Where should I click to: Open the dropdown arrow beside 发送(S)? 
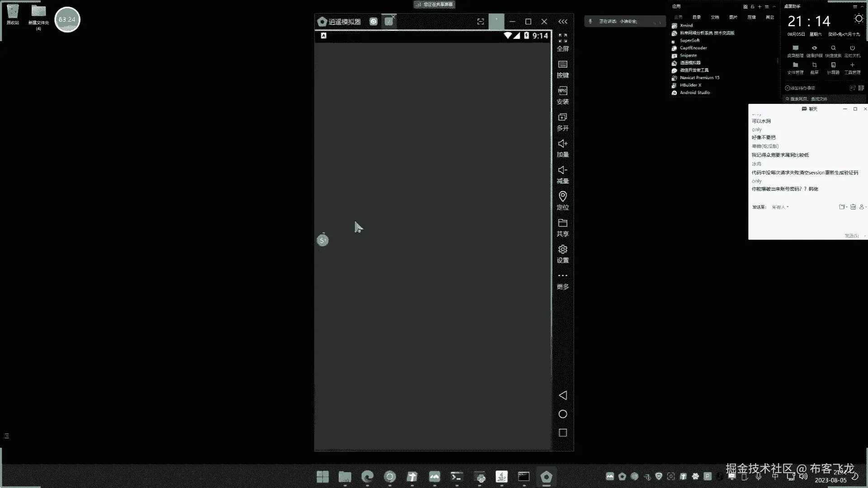tap(864, 236)
